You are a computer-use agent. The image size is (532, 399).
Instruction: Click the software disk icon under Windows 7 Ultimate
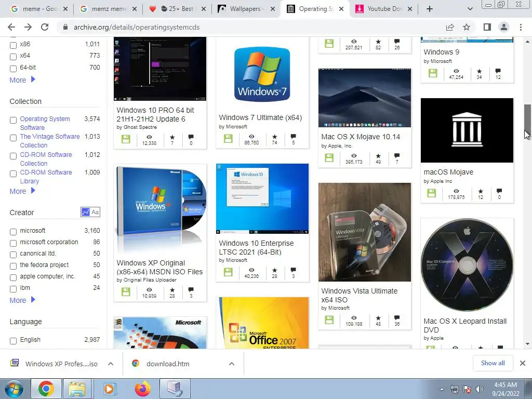(228, 138)
